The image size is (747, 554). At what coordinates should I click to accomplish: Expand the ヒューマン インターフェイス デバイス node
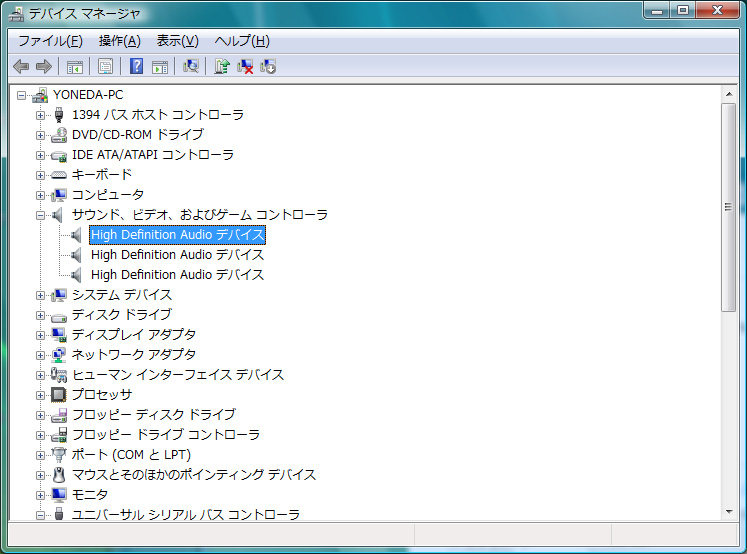coord(40,376)
